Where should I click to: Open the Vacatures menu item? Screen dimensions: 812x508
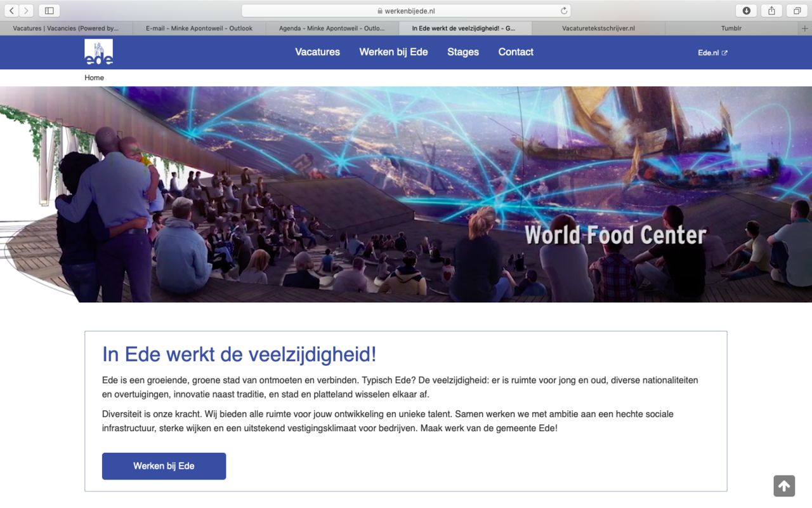[318, 52]
